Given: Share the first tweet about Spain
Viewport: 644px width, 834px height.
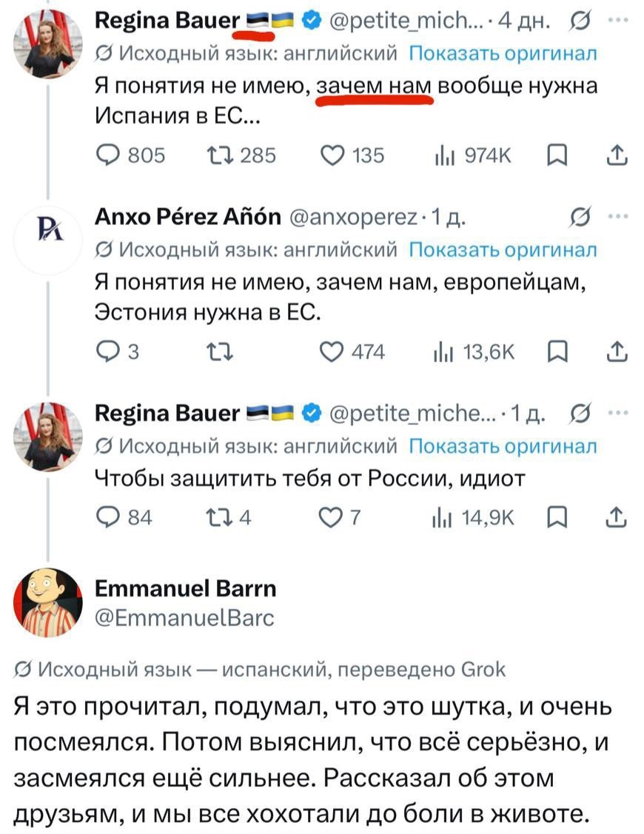Looking at the screenshot, I should click(x=617, y=155).
